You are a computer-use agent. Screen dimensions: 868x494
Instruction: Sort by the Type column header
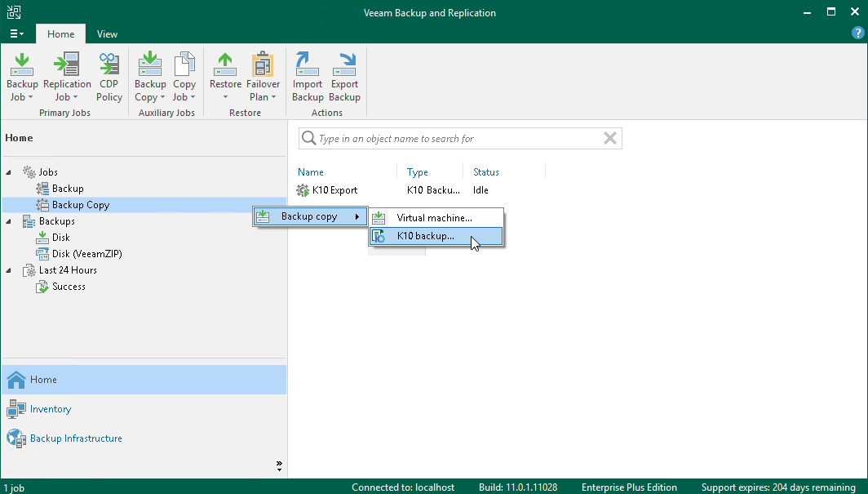point(418,172)
